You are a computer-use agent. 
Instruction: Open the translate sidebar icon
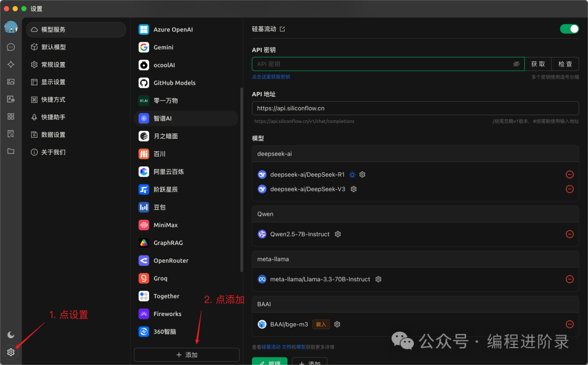tap(11, 99)
